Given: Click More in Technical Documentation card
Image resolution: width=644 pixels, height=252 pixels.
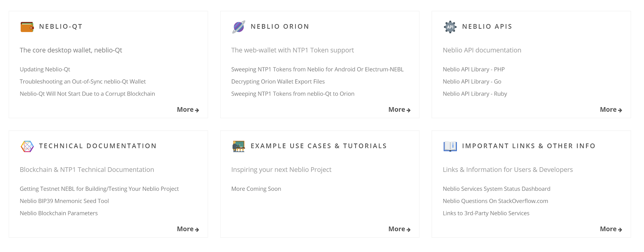Looking at the screenshot, I should (x=188, y=229).
